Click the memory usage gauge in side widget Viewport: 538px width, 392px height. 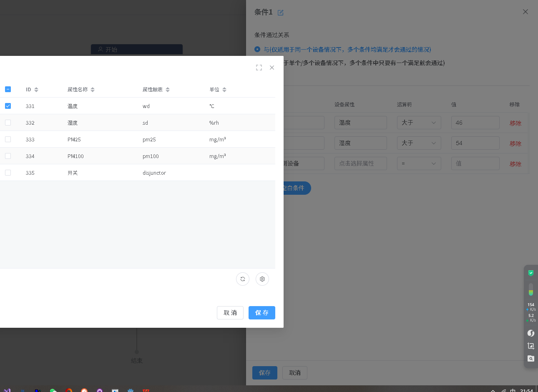(531, 289)
